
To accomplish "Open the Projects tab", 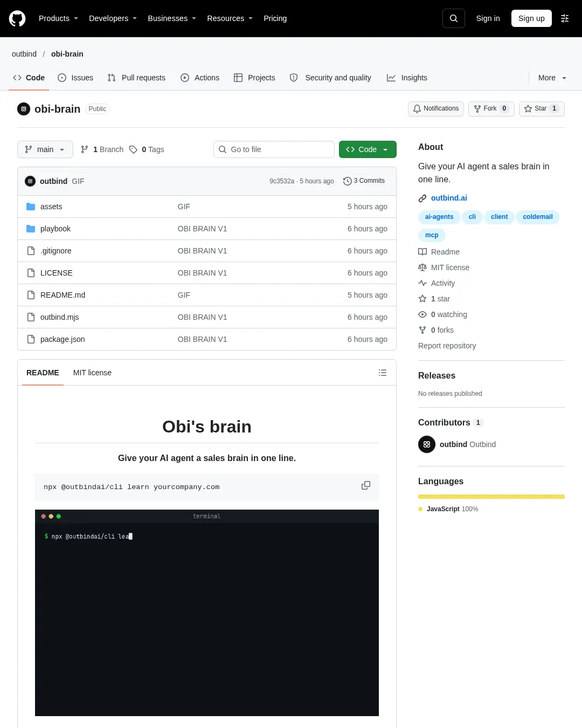I will [254, 78].
